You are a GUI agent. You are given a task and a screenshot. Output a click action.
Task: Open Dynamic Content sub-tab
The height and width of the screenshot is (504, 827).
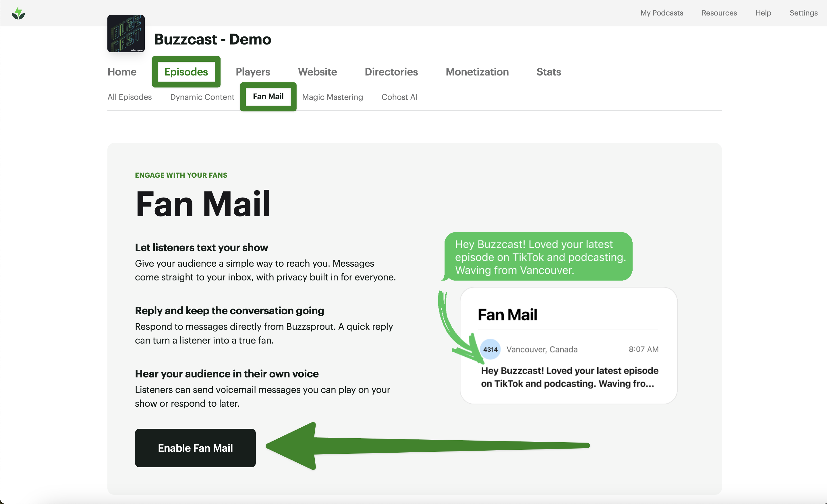[x=202, y=97]
